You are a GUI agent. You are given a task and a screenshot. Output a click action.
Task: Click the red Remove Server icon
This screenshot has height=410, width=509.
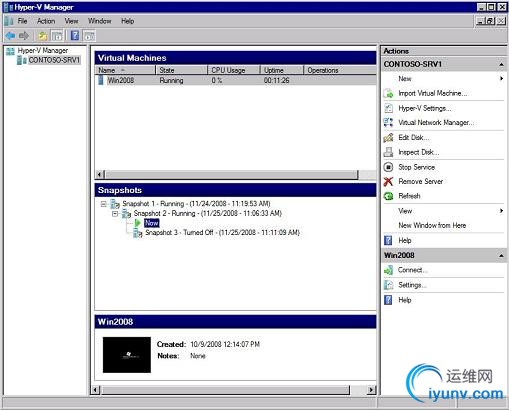pyautogui.click(x=388, y=181)
